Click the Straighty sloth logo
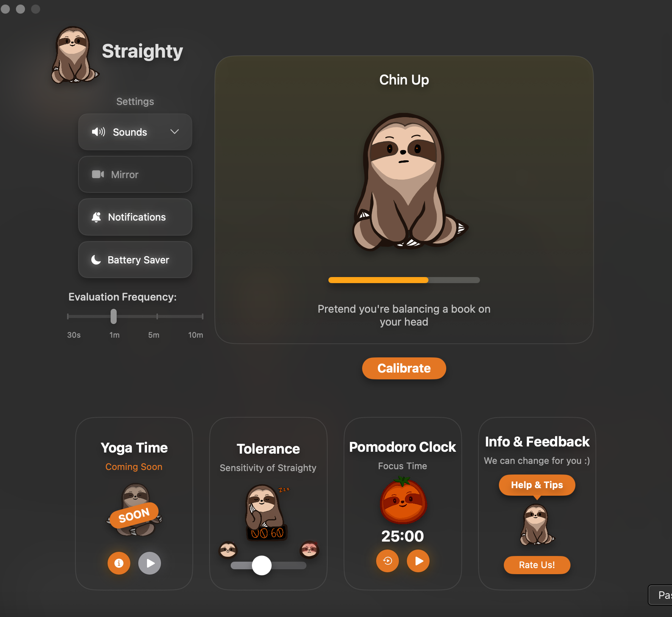The height and width of the screenshot is (617, 672). click(75, 55)
